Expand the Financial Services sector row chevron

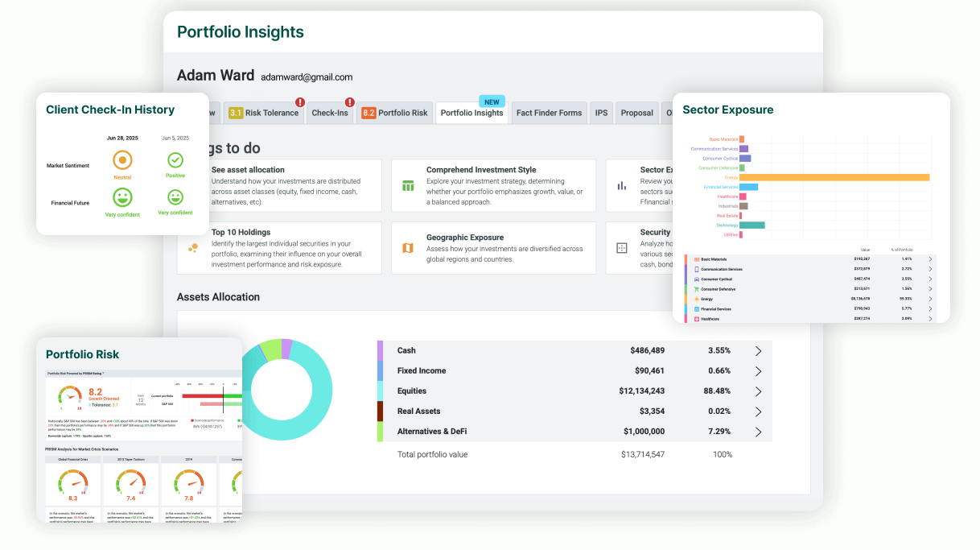click(x=930, y=308)
